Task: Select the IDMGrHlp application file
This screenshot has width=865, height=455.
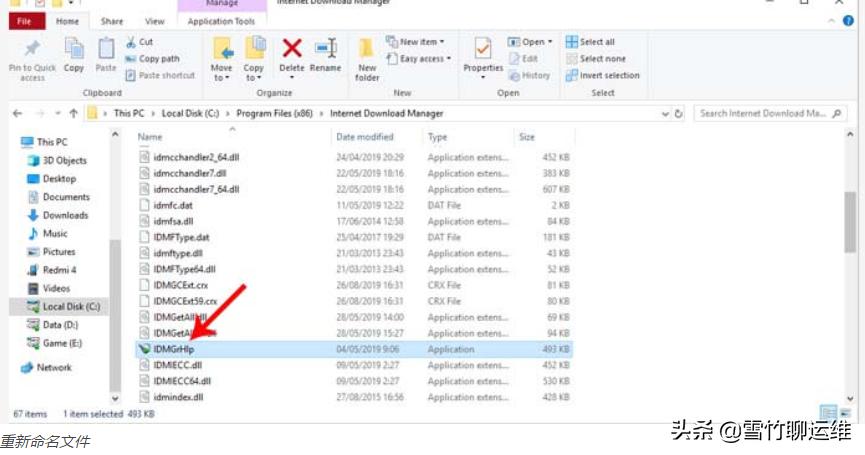Action: [x=174, y=349]
